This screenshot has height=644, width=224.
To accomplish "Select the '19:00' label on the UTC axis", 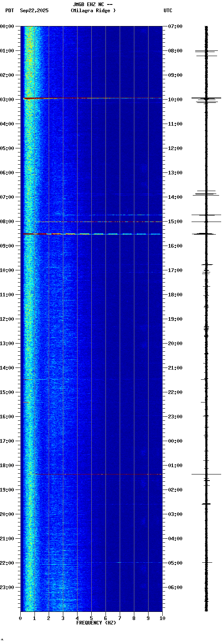I will click(175, 319).
